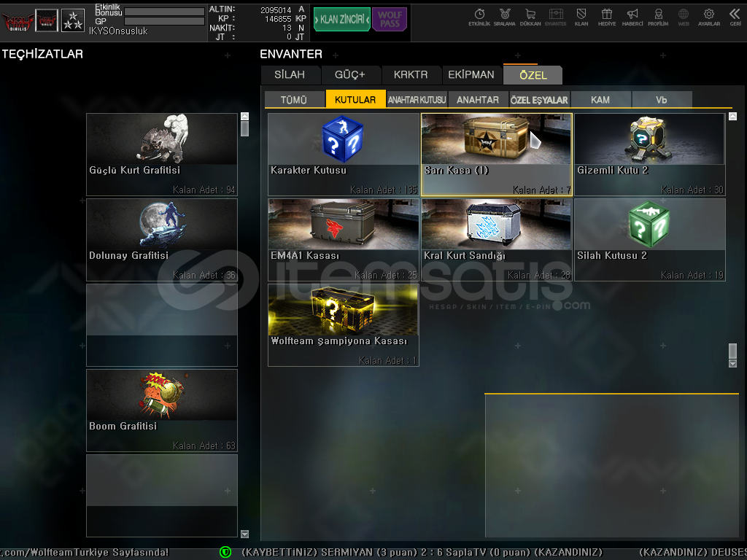Click the green shield icon in ticker
The height and width of the screenshot is (560, 747).
tap(225, 553)
